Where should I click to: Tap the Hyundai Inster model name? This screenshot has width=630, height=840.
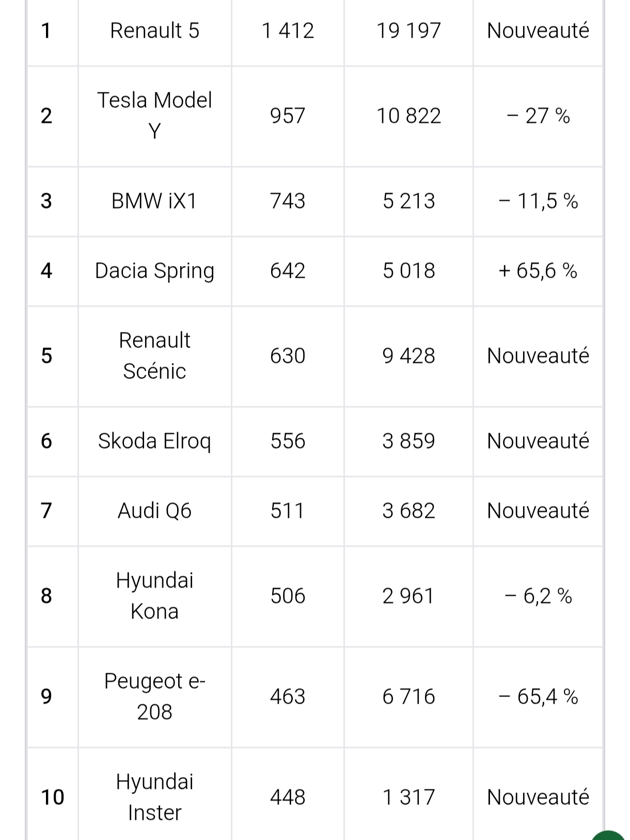154,797
